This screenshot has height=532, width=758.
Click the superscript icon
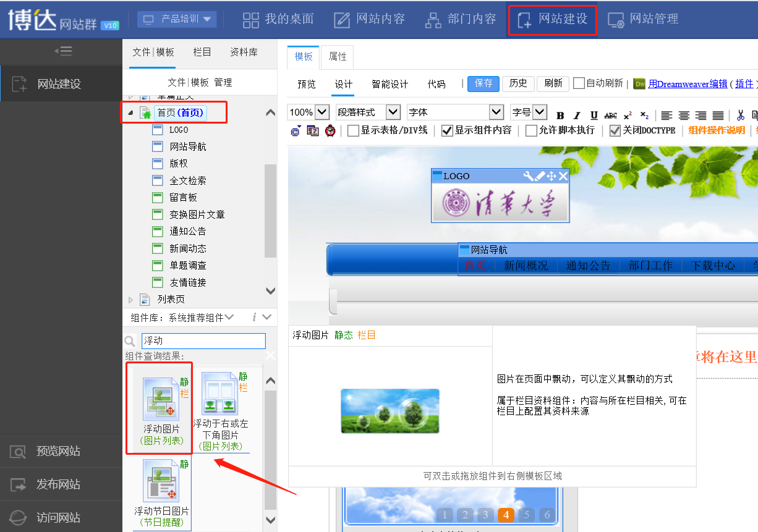click(628, 116)
